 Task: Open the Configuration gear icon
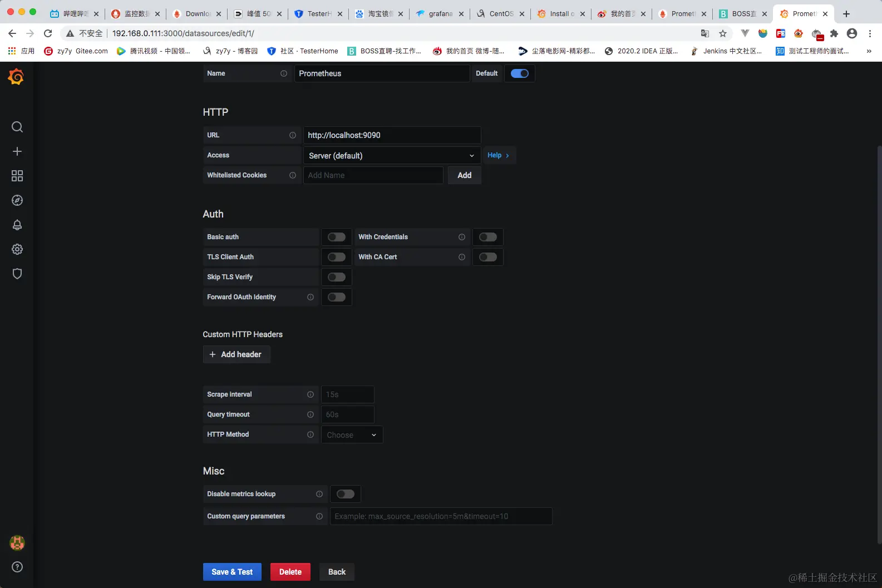click(x=17, y=249)
